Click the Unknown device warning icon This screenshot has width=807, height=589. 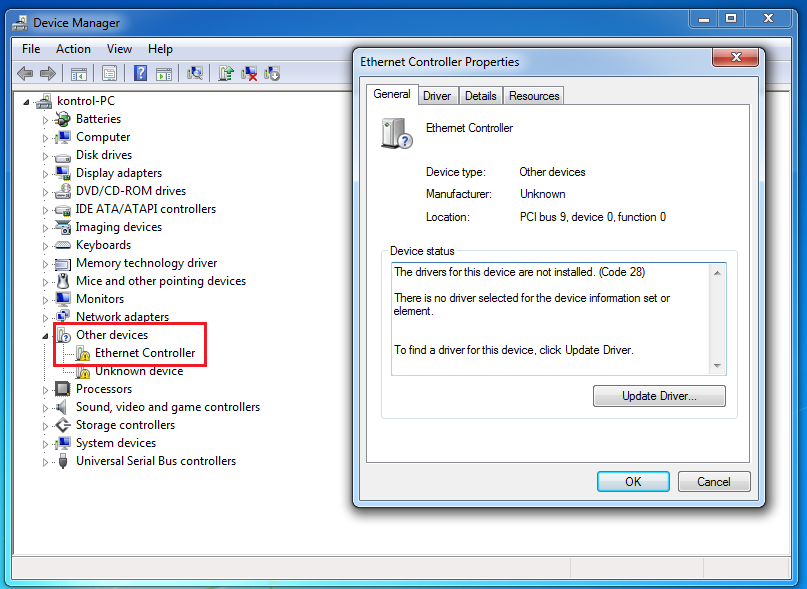click(x=83, y=371)
